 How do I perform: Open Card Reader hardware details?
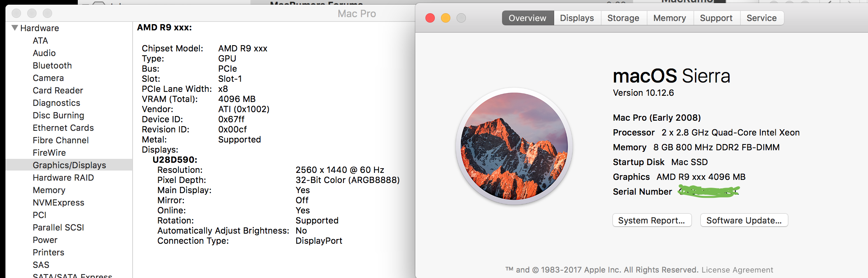(x=58, y=90)
